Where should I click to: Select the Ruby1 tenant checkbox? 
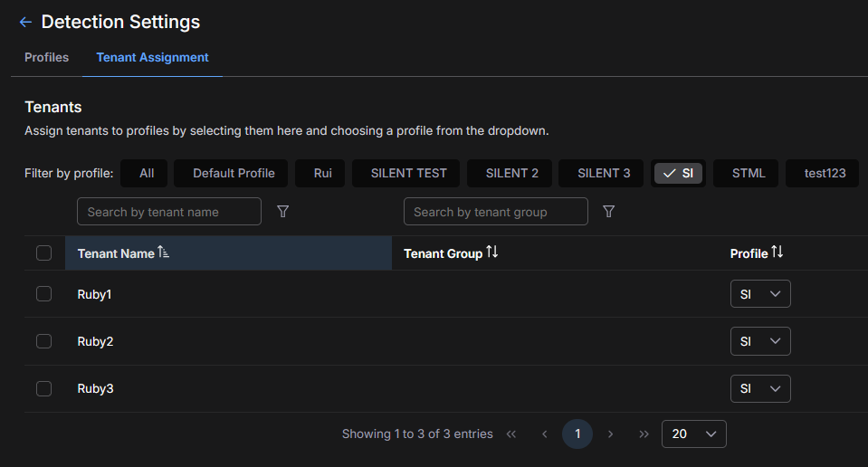[44, 294]
